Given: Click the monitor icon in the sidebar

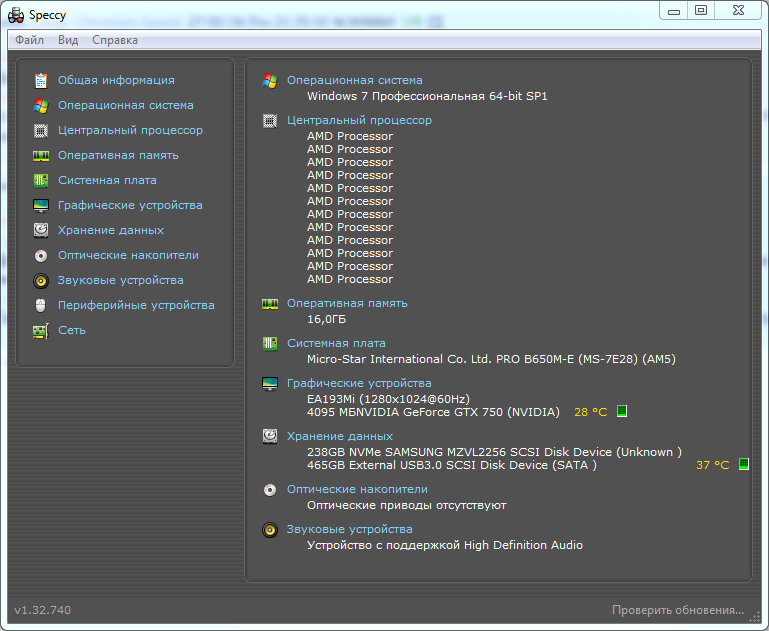Looking at the screenshot, I should click(41, 205).
